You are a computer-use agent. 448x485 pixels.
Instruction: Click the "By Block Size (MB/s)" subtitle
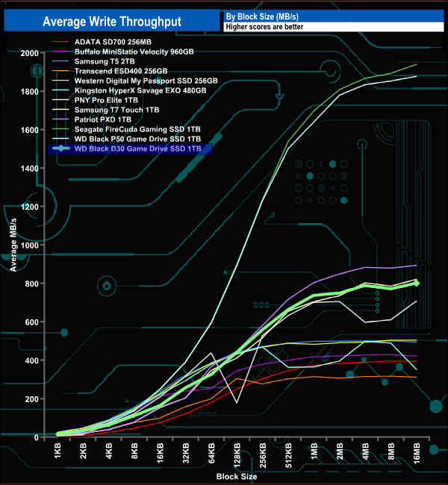[262, 16]
